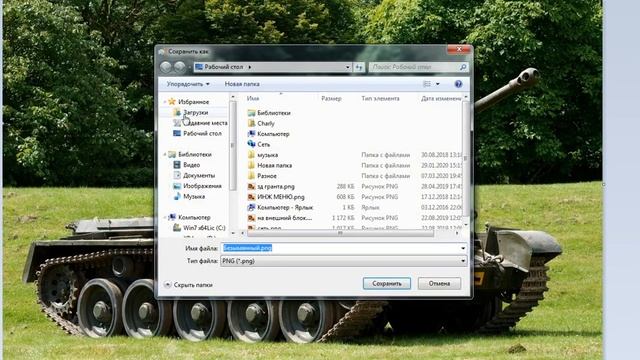Select the Сеть network icon in list
Image resolution: width=640 pixels, height=360 pixels.
251,144
